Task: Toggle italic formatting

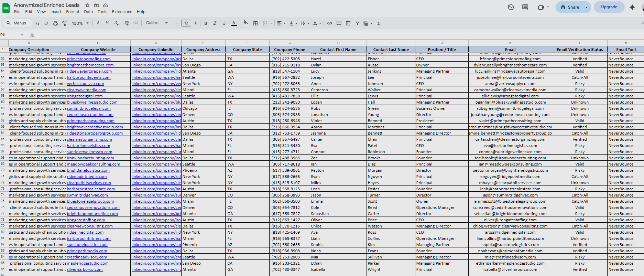Action: (215, 23)
